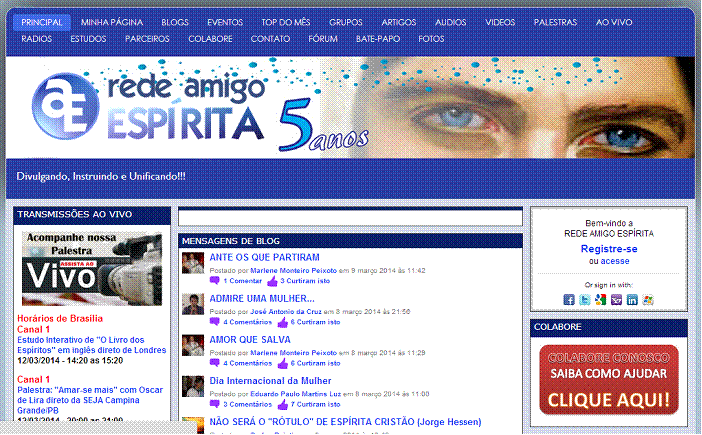This screenshot has height=435, width=702.
Task: Open the RADIOS menu item
Action: pos(37,39)
